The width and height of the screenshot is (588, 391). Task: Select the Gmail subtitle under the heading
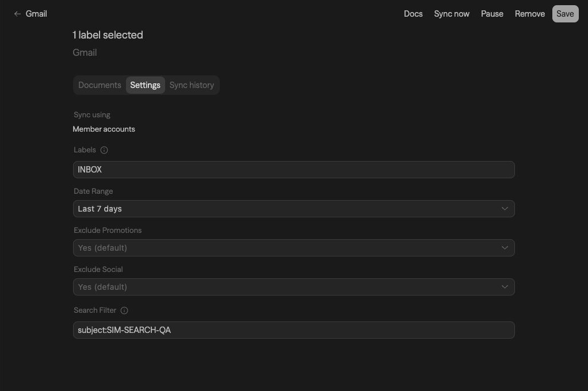85,52
